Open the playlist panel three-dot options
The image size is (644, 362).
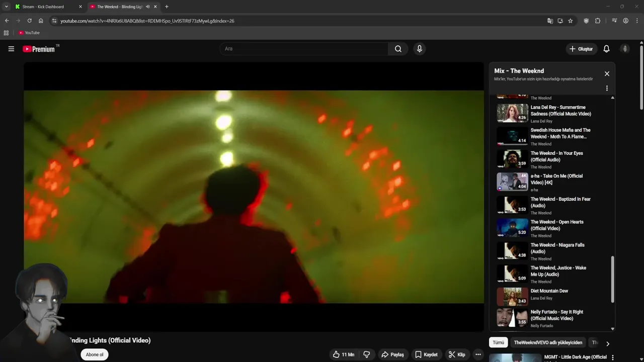[x=607, y=88]
